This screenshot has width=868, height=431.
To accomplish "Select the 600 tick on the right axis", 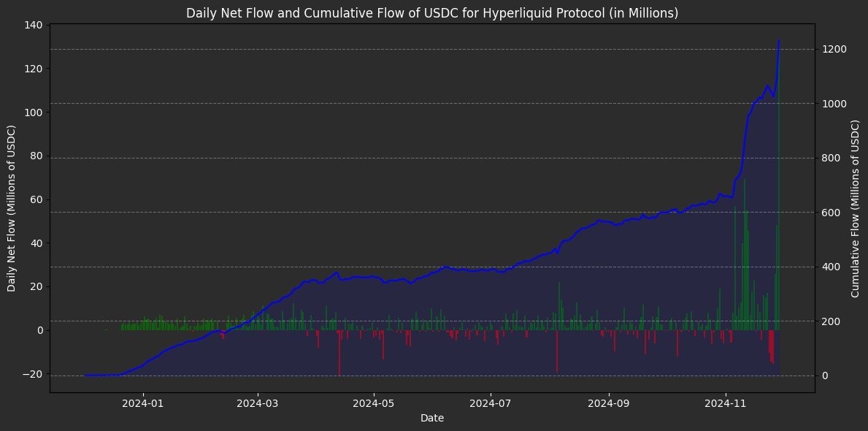I will [x=830, y=212].
